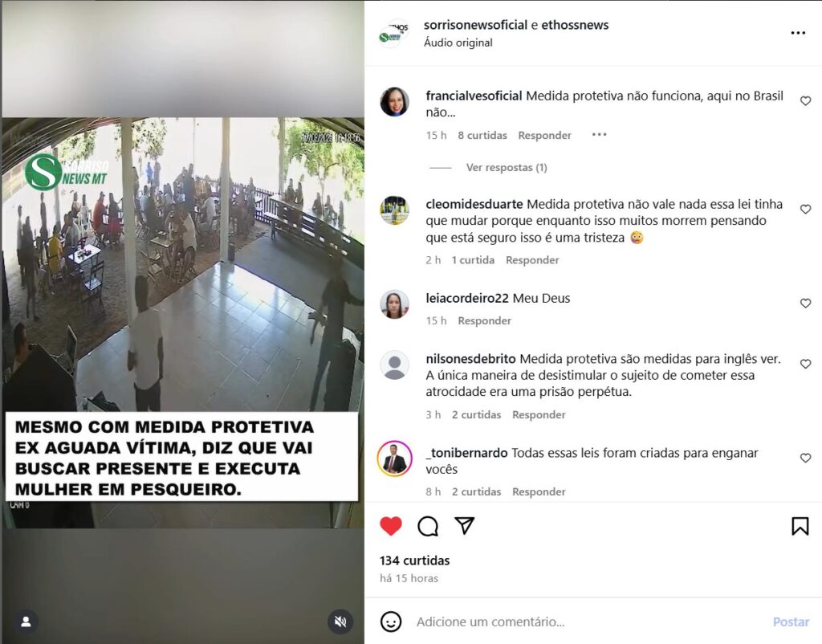This screenshot has height=644, width=822.
Task: Reply to nilsonesdebrito's comment
Action: (x=539, y=415)
